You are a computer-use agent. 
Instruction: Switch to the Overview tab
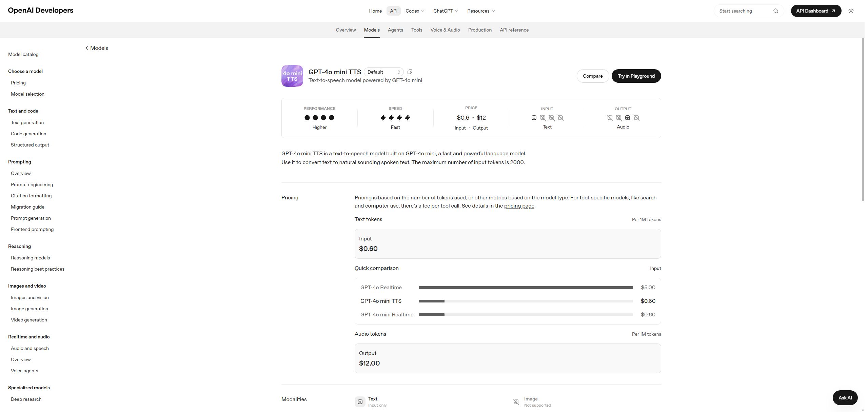coord(346,30)
